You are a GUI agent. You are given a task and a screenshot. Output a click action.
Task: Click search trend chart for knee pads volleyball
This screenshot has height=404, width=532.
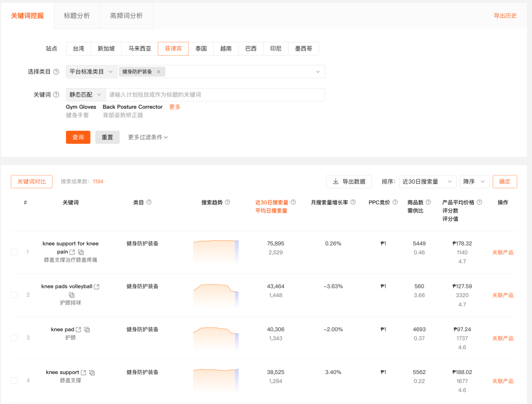tap(216, 295)
